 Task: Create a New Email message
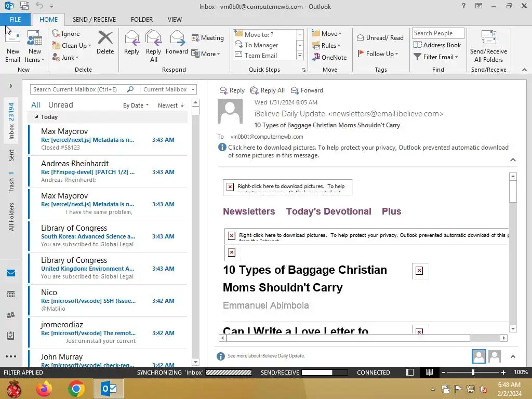click(12, 46)
